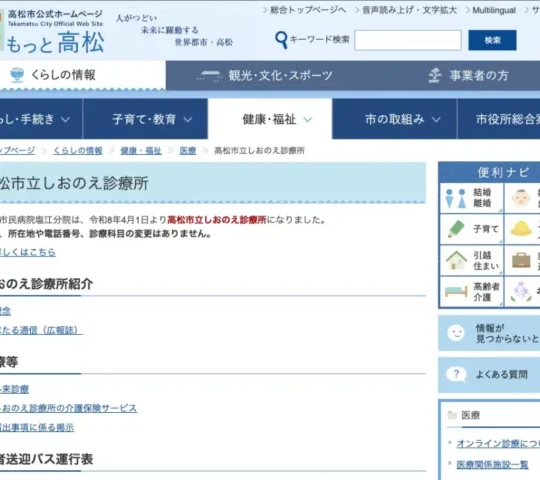Viewport: 540px width, 480px height.
Task: Open the baby face icon in 便利ナビ
Action: [521, 198]
